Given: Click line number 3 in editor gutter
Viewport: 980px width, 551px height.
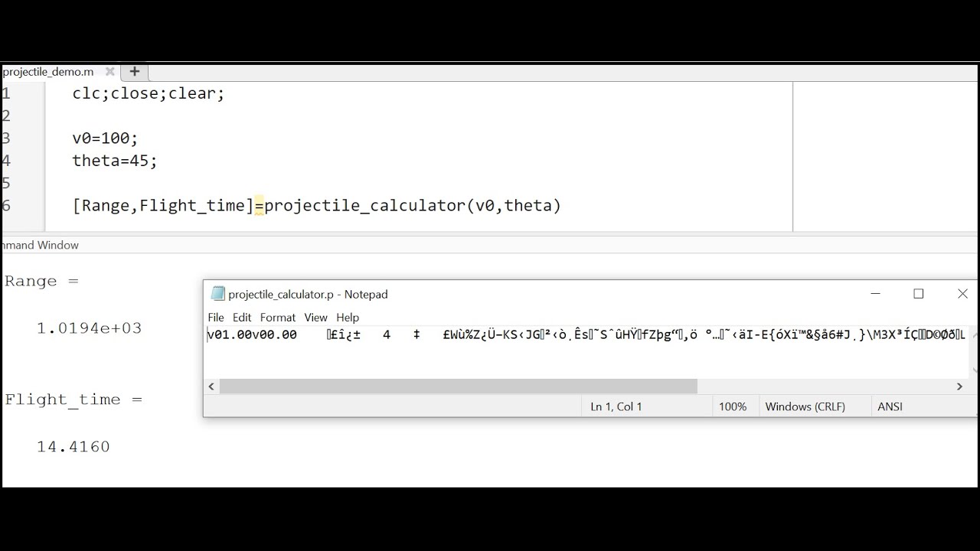Looking at the screenshot, I should click(6, 139).
